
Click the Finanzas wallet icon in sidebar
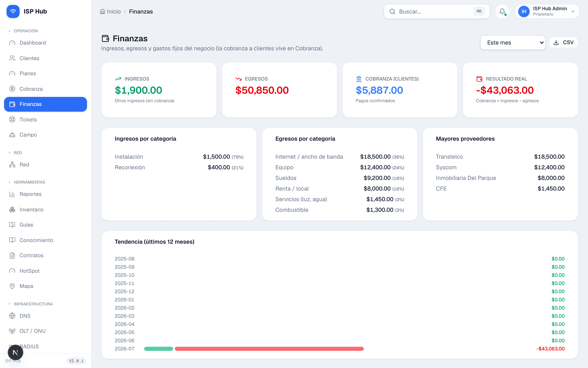[12, 104]
